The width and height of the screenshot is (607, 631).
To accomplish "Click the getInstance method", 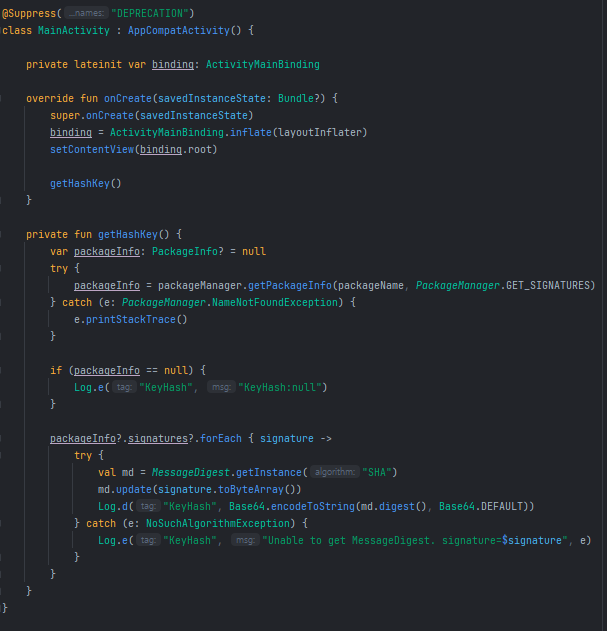I will (x=268, y=472).
